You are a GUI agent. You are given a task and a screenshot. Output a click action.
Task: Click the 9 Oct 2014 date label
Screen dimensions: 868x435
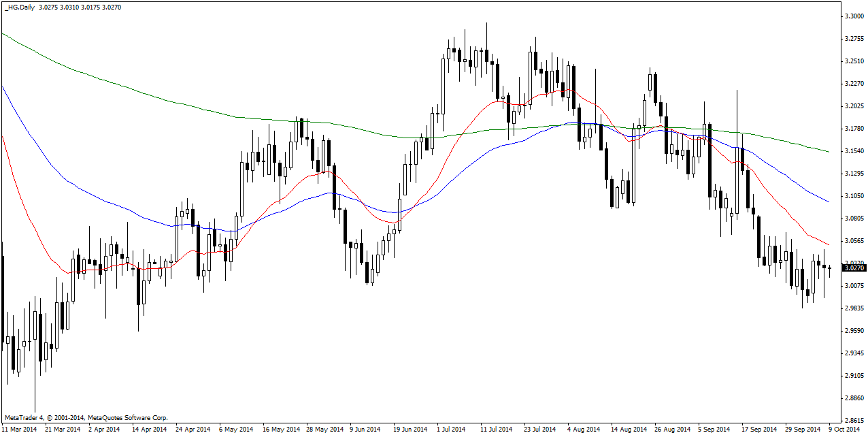pyautogui.click(x=844, y=430)
